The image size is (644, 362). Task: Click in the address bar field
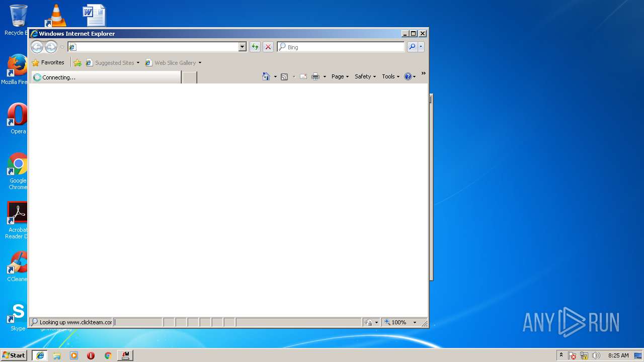(153, 47)
